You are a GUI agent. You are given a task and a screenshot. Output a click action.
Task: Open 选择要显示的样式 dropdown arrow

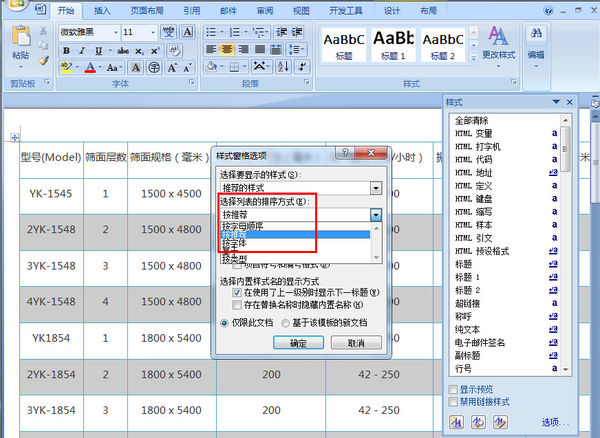[376, 188]
